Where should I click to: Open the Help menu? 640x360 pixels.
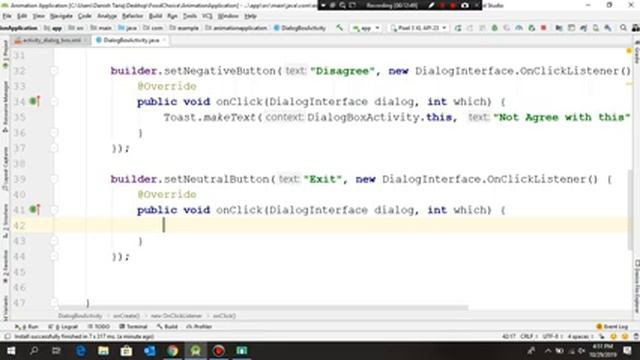click(x=250, y=16)
